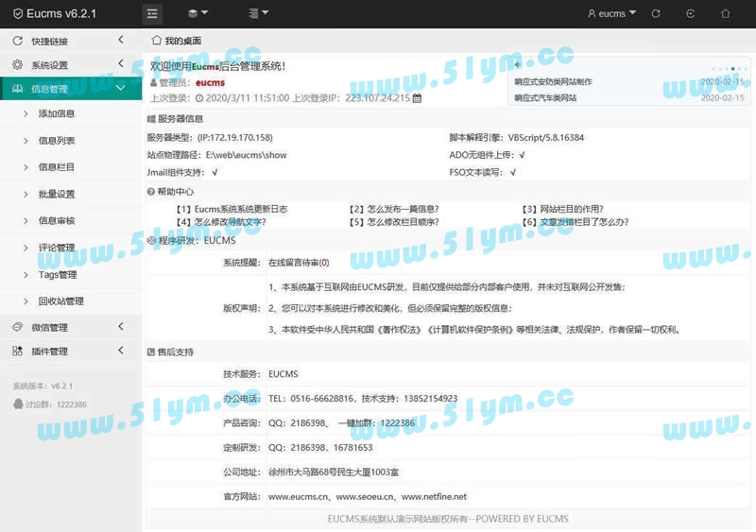Click the refresh icon in top bar

point(656,13)
